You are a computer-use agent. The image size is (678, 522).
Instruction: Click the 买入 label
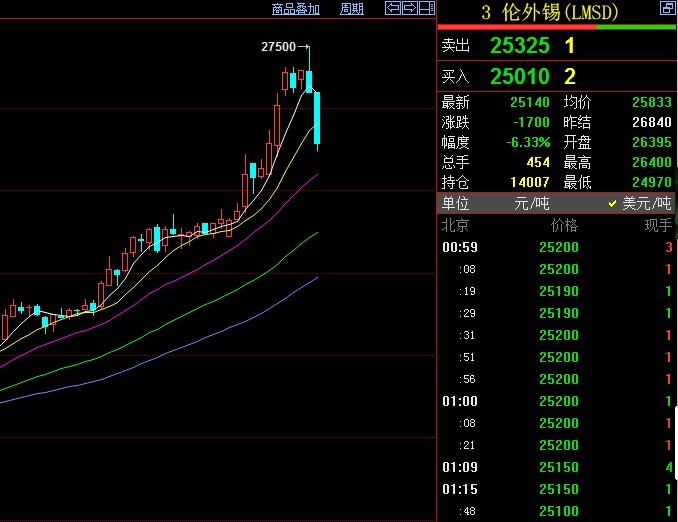[x=455, y=77]
